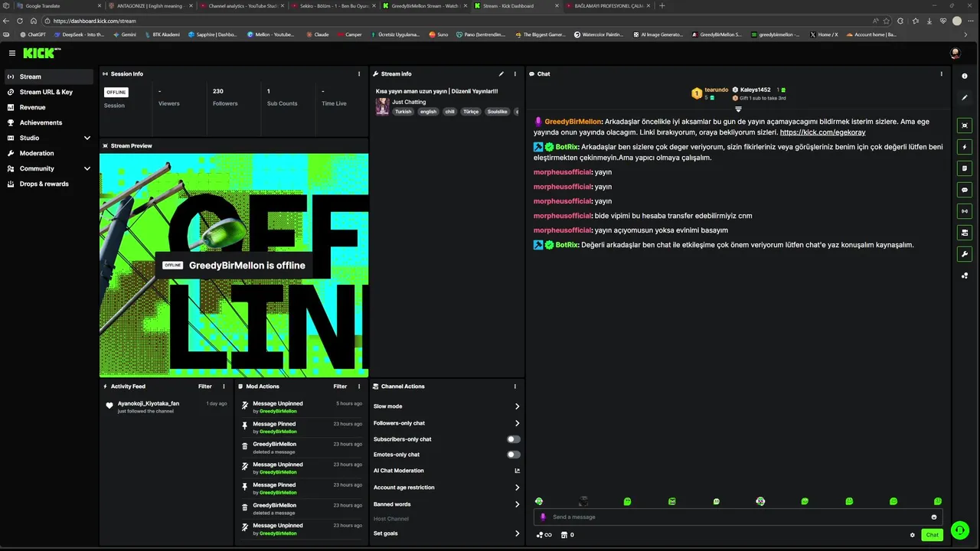Toggle the wrench widget icon in right sidebar
Image resolution: width=980 pixels, height=551 pixels.
pyautogui.click(x=964, y=254)
